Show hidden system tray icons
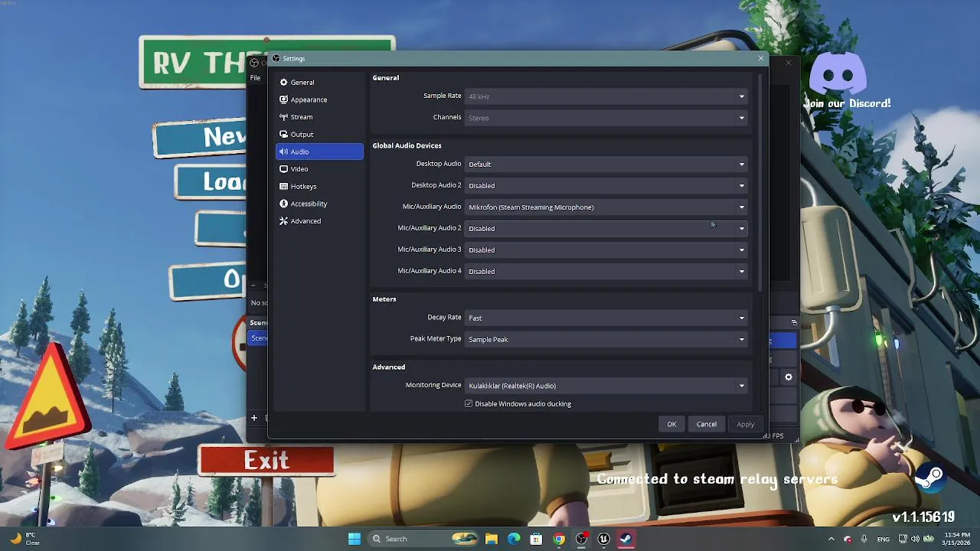The height and width of the screenshot is (551, 980). pos(831,539)
